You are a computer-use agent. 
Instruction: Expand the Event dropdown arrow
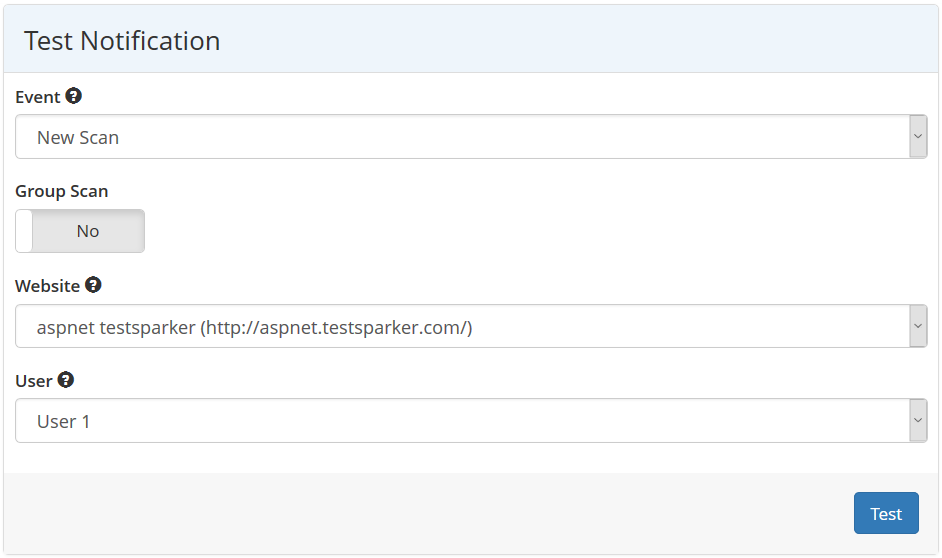[918, 137]
